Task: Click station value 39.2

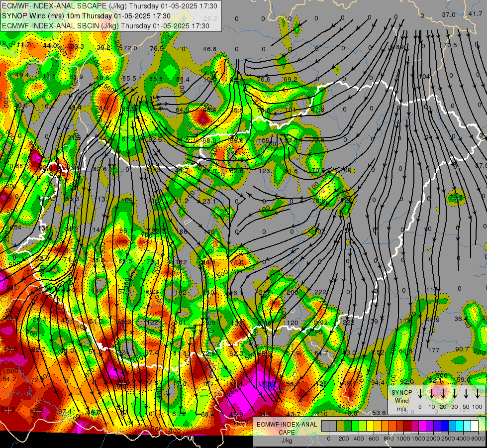Action: coord(103,48)
